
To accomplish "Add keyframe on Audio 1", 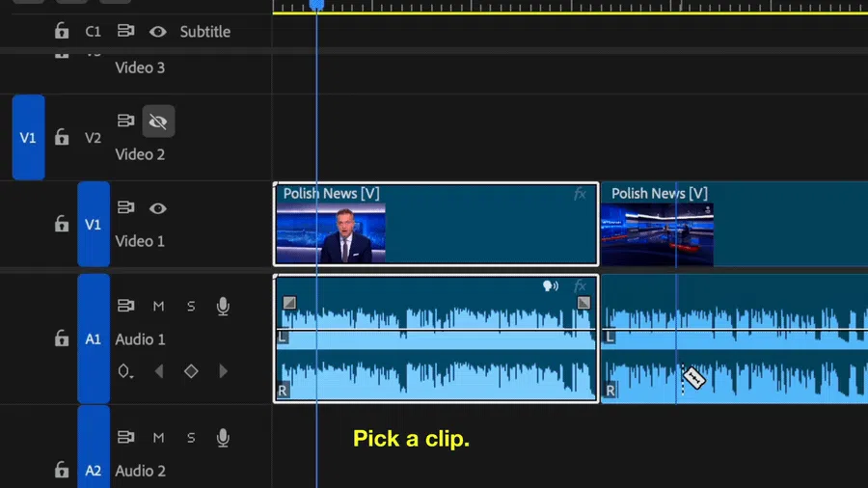I will pos(191,371).
